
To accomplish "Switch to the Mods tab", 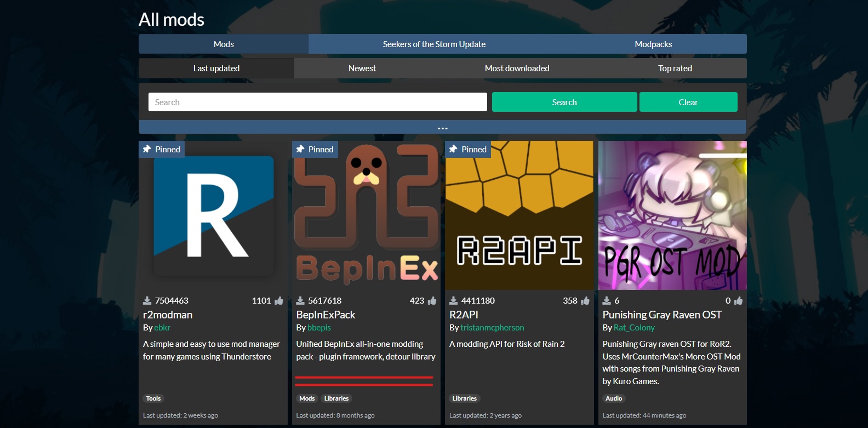I will point(224,44).
